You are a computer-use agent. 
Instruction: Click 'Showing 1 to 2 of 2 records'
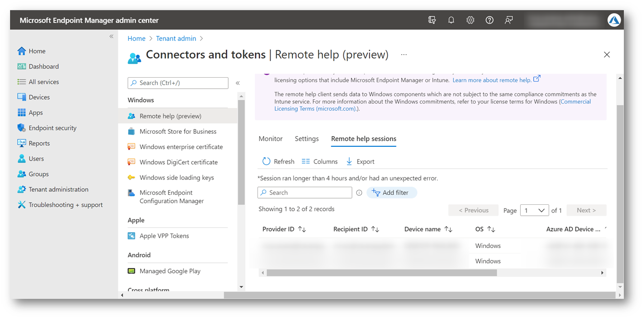click(296, 209)
